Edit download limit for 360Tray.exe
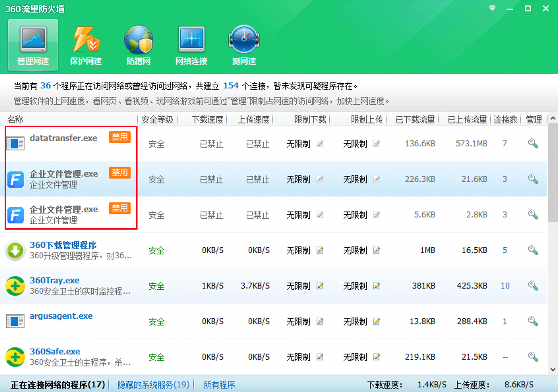Screen dimensions: 558x392 (320, 286)
